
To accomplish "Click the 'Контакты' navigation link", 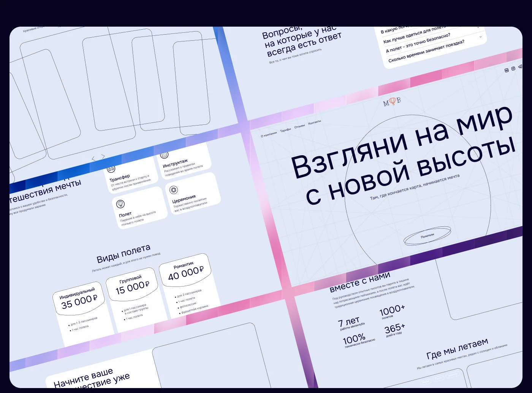I will pos(314,123).
